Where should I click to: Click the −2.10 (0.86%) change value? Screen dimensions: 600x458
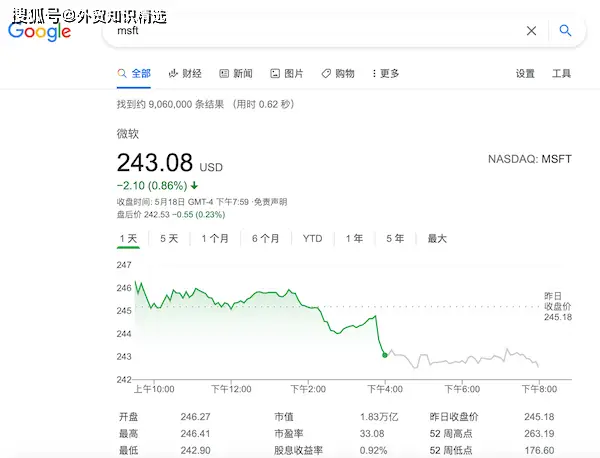(x=152, y=186)
